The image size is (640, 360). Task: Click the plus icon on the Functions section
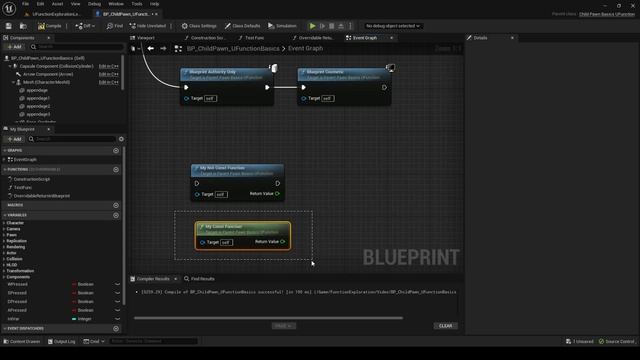pyautogui.click(x=116, y=169)
